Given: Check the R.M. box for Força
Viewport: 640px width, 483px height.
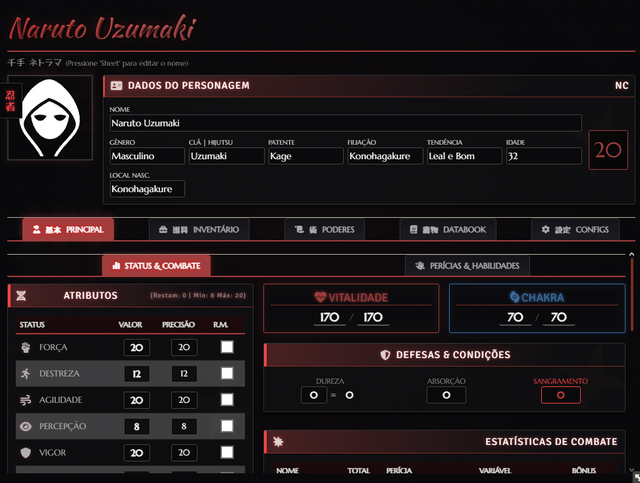Looking at the screenshot, I should pos(227,347).
